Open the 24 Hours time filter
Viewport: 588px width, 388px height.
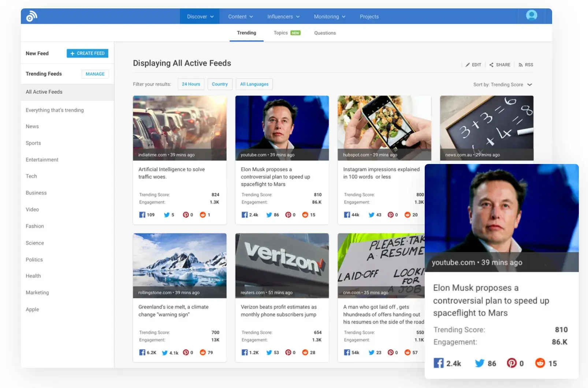point(191,84)
